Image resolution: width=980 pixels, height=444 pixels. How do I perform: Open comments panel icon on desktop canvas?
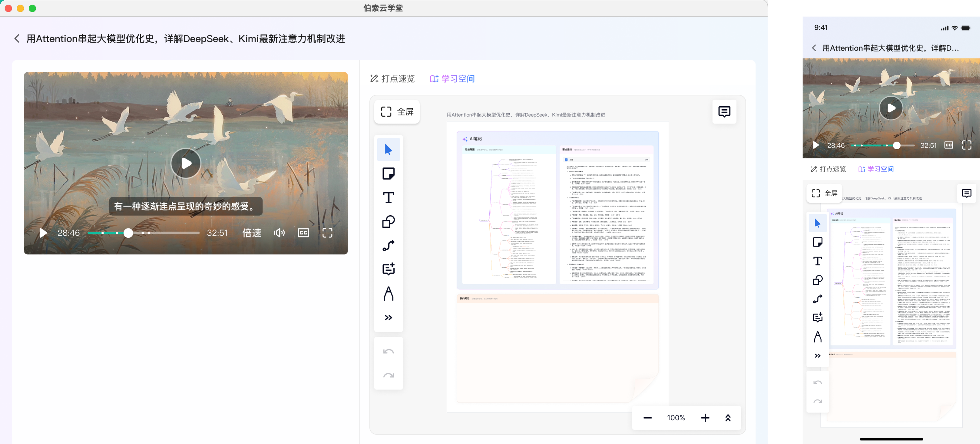coord(724,112)
